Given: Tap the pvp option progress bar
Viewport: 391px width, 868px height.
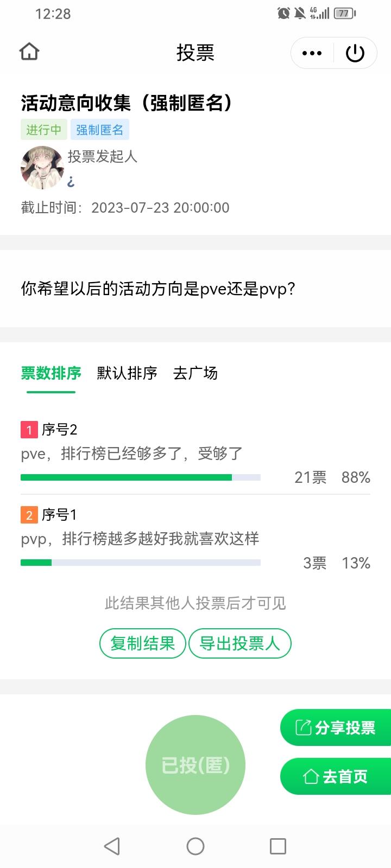Looking at the screenshot, I should (x=141, y=563).
